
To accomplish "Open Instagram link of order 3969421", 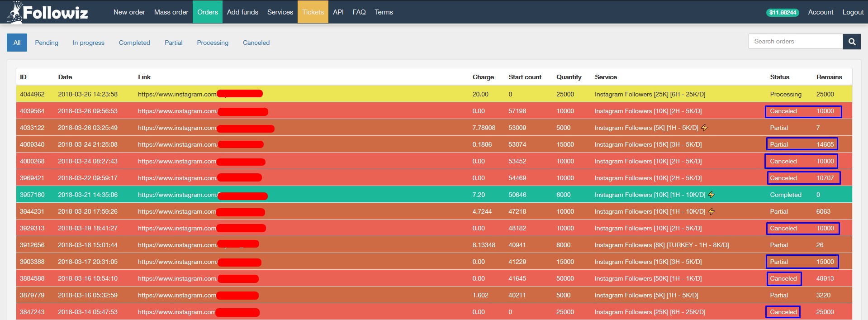I will [199, 178].
